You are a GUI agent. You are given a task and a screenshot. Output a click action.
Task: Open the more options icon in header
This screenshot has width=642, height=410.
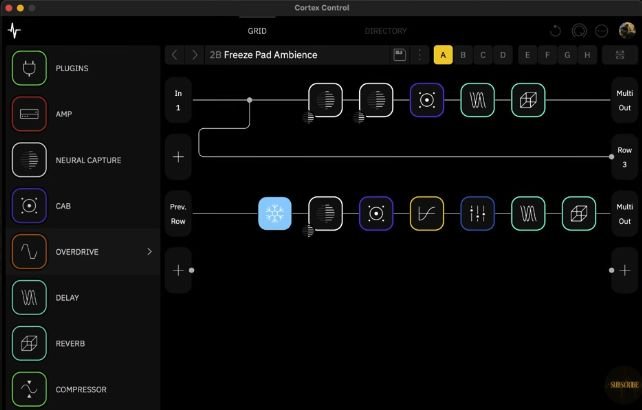click(601, 31)
